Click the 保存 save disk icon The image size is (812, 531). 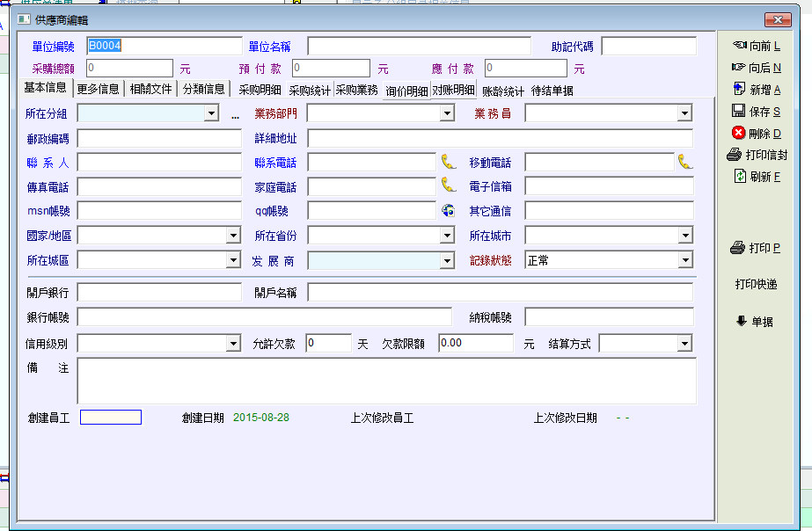pyautogui.click(x=739, y=111)
